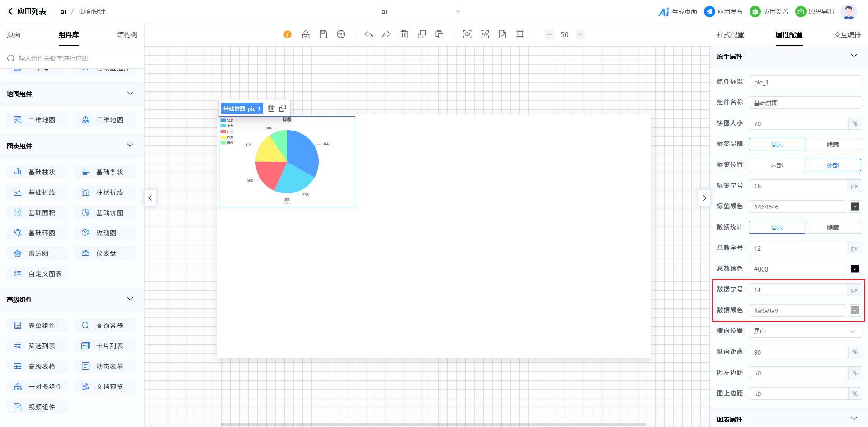Click the paste clipboard icon in toolbar
868x427 pixels.
(439, 34)
